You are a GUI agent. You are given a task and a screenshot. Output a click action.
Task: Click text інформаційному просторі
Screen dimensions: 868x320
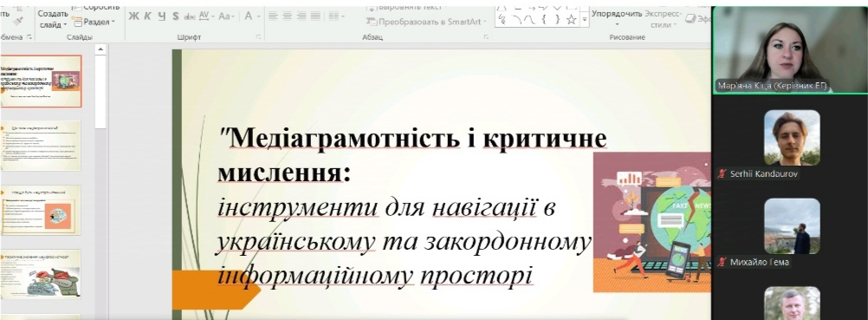[375, 276]
